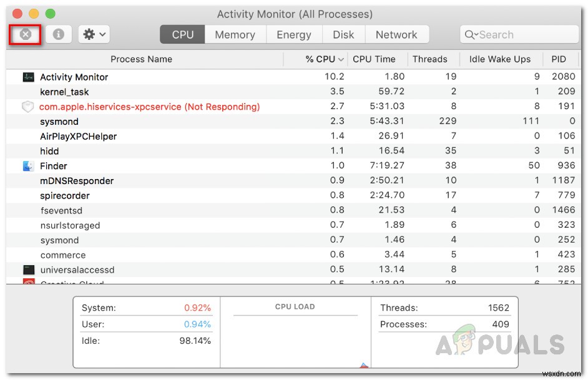Click the Disk view button
This screenshot has height=380, width=588.
click(x=343, y=34)
